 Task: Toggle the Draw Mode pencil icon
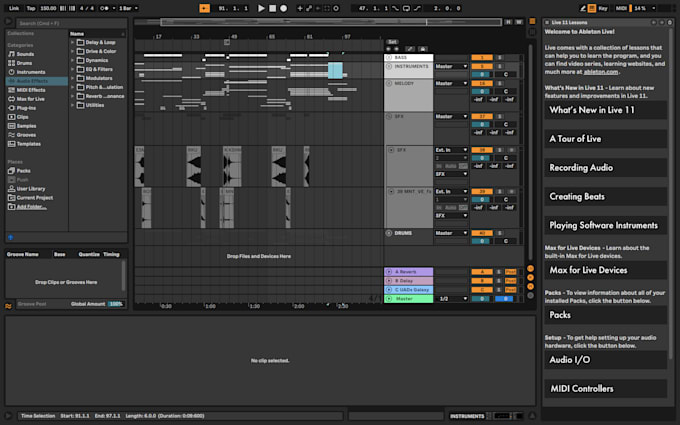pos(583,8)
